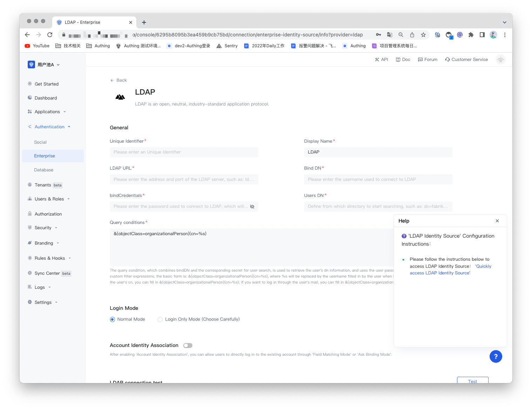Open Customer Service in top bar
532x409 pixels.
466,60
